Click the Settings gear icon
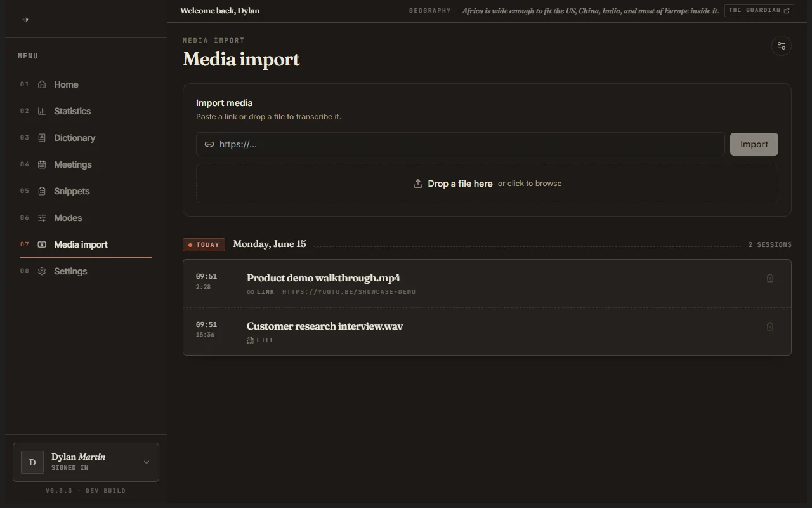Viewport: 812px width, 508px height. click(x=42, y=271)
